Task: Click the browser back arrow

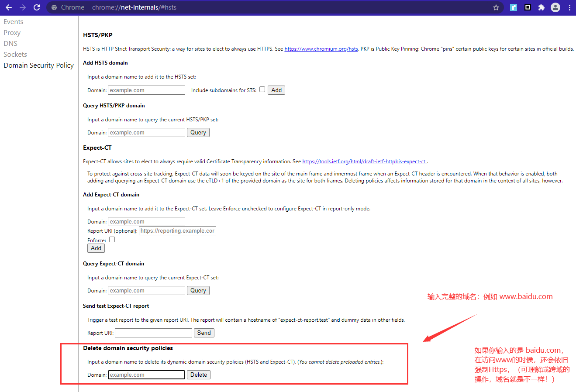Action: coord(9,7)
